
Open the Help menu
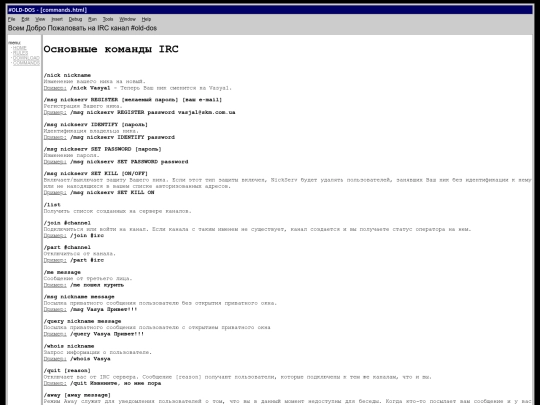click(146, 19)
